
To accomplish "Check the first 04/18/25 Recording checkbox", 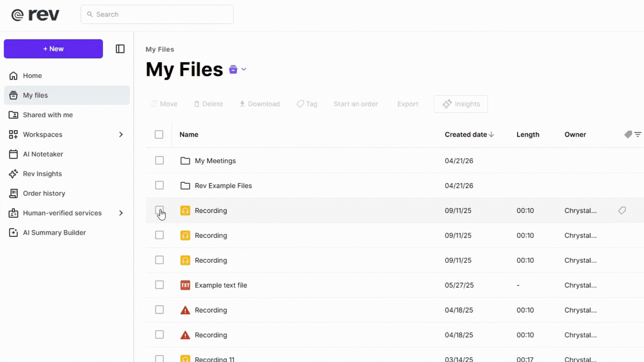I will 159,310.
